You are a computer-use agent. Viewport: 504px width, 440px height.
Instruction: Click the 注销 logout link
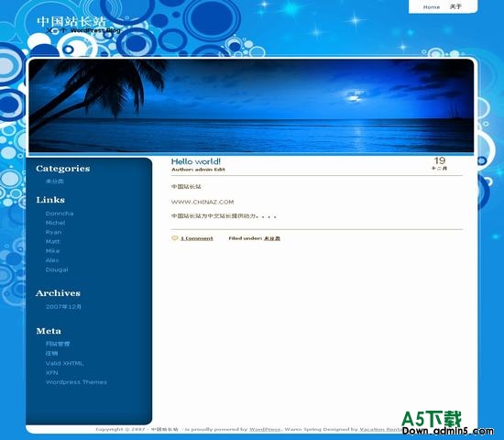click(51, 354)
